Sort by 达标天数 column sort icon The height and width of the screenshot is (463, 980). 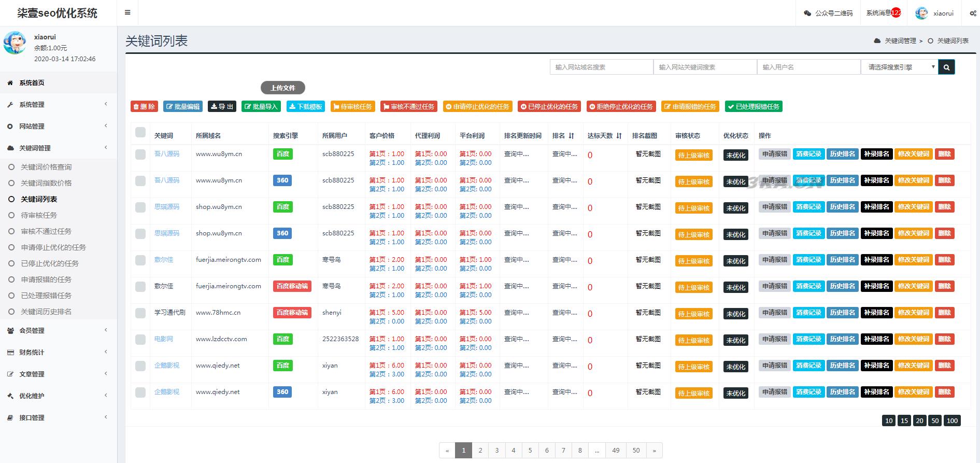(x=619, y=136)
